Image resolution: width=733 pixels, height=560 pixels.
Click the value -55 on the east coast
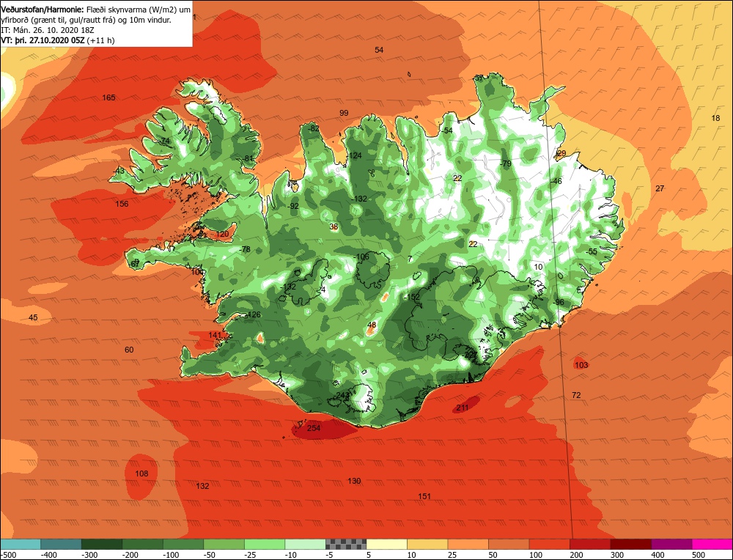coord(592,251)
